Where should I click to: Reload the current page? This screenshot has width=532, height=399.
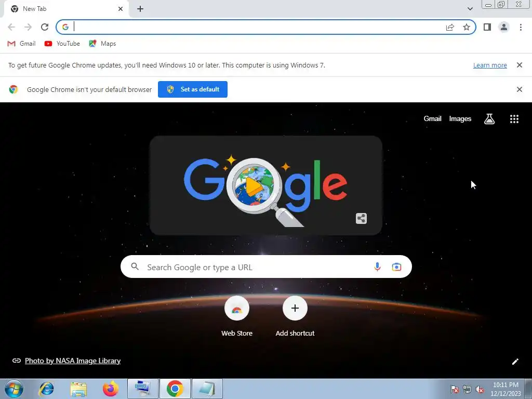click(45, 27)
